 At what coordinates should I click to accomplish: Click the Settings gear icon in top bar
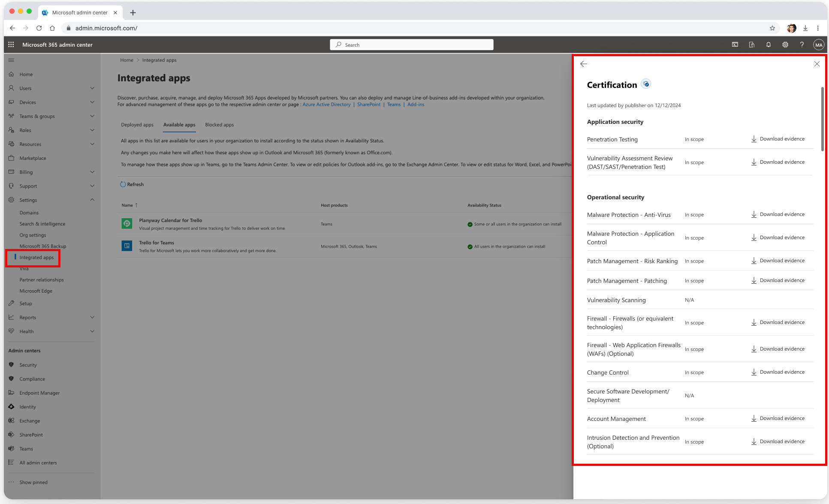(x=785, y=45)
